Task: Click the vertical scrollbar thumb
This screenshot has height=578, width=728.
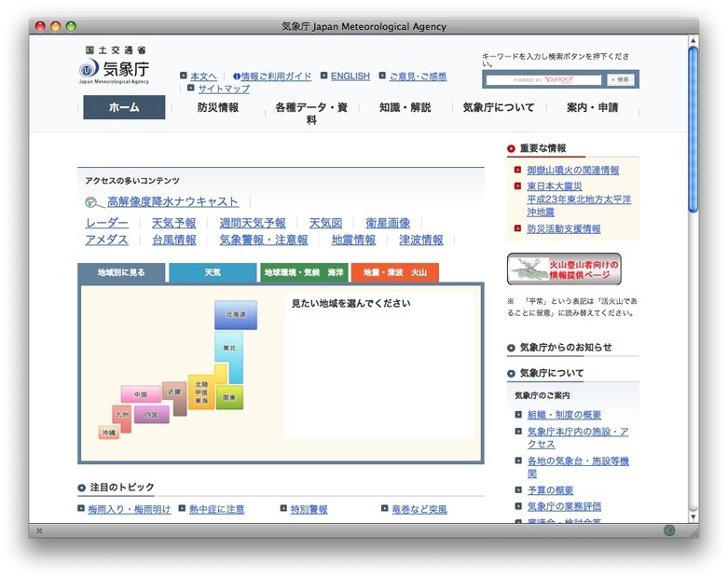Action: (694, 130)
